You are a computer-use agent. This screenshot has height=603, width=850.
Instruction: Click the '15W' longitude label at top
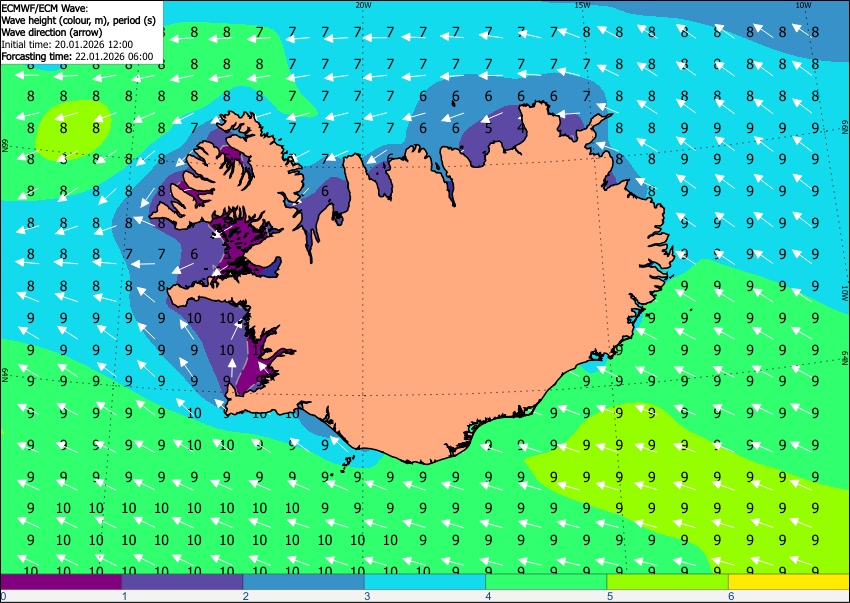coord(583,5)
